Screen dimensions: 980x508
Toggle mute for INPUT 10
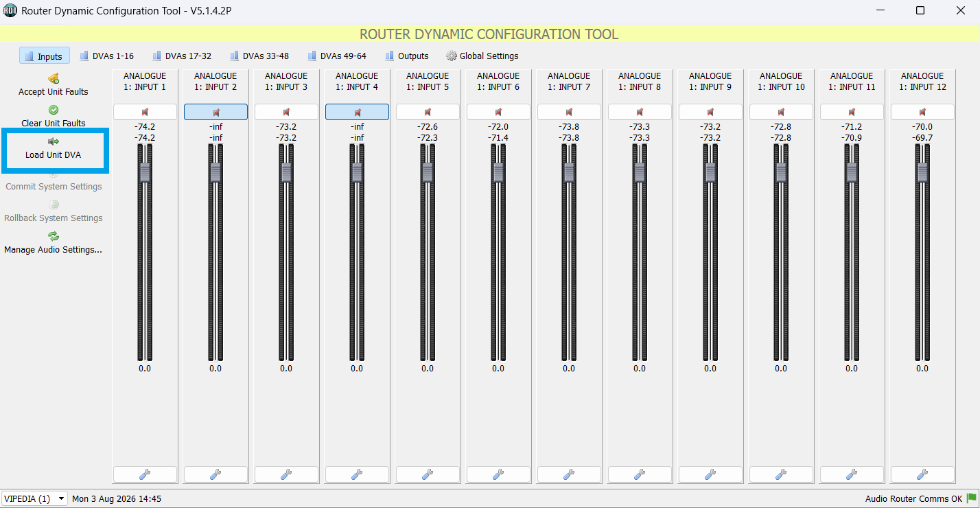pyautogui.click(x=781, y=112)
